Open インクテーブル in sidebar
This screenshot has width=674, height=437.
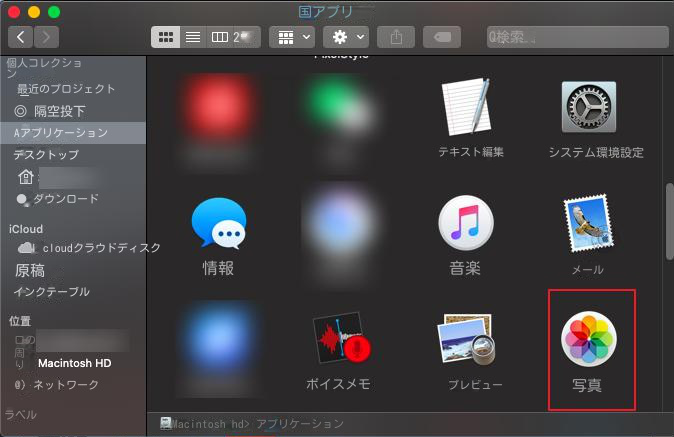tap(52, 292)
